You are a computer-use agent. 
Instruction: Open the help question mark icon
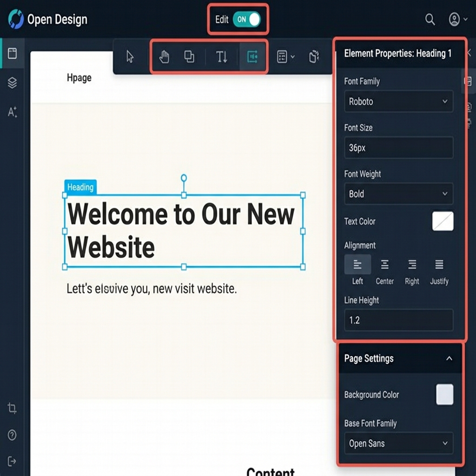(12, 435)
